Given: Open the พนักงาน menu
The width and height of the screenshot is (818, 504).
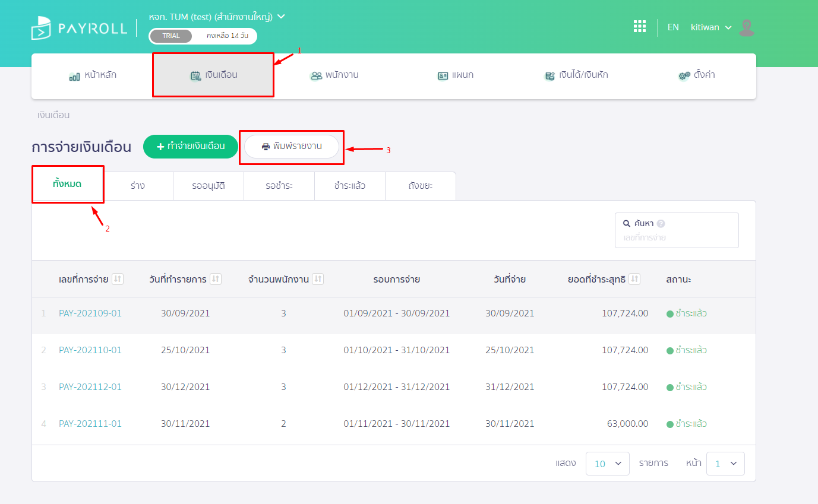Looking at the screenshot, I should coord(334,75).
